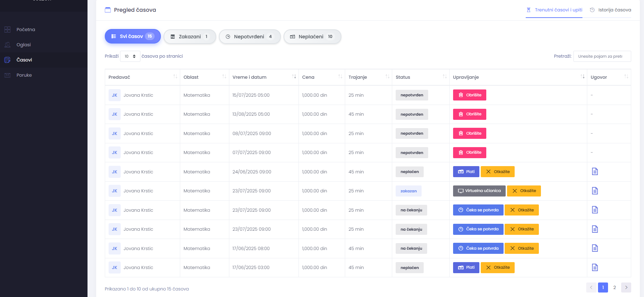Open contract document for the zakazan lesson
Viewport: 644px width, 297px height.
click(595, 191)
